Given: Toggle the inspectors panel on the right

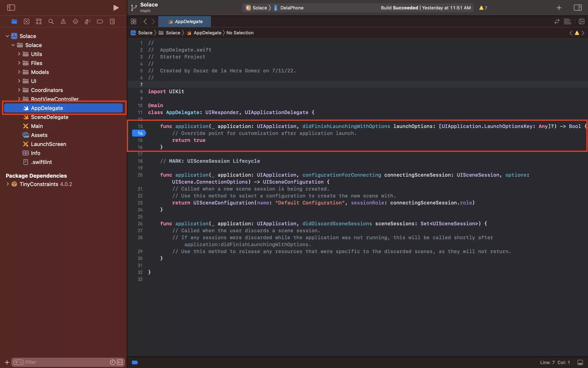Looking at the screenshot, I should point(578,8).
